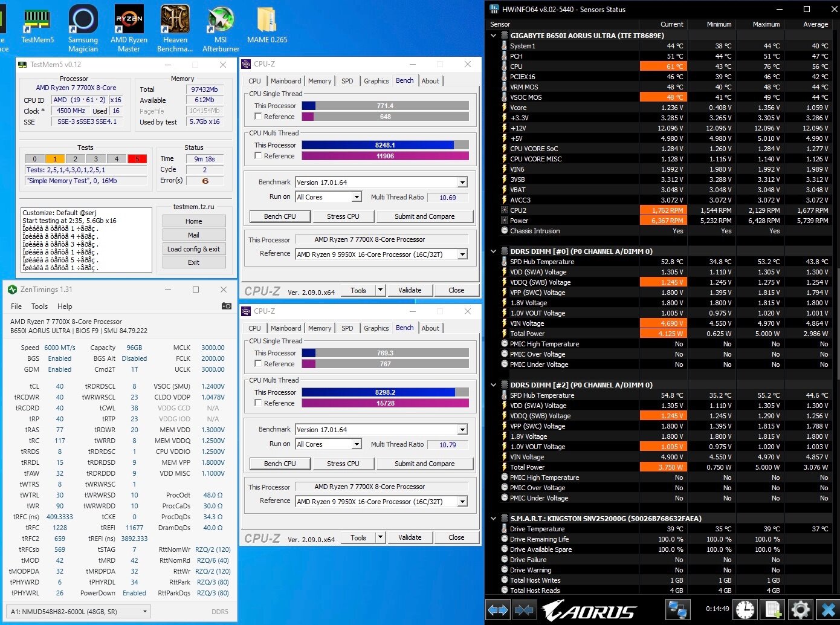
Task: Open the Help menu in ZenTimings
Action: pos(65,306)
